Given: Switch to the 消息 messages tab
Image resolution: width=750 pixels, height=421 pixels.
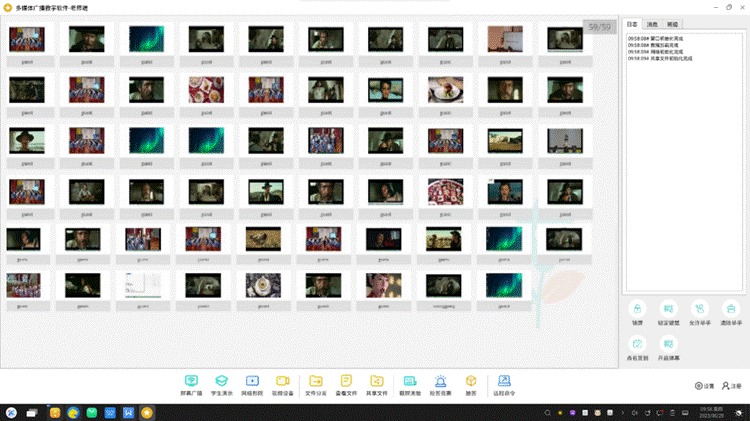Looking at the screenshot, I should click(652, 23).
